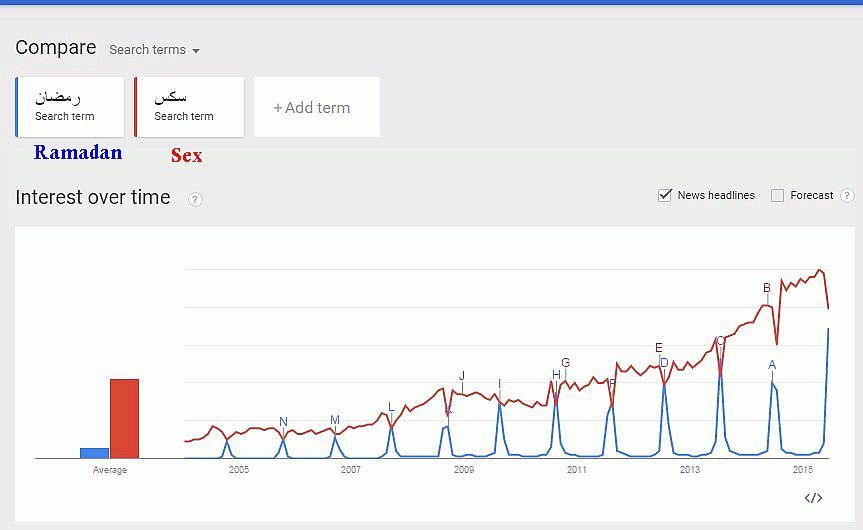Click the blue average bar
Screen dimensions: 863x530
(x=94, y=453)
